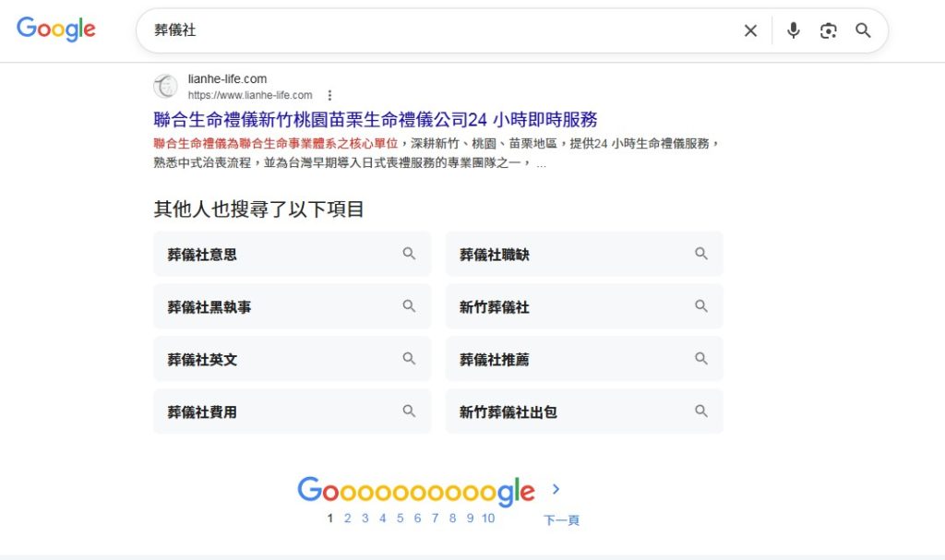Click the magnifier icon beside 新竹葬儀社
Image resolution: width=945 pixels, height=560 pixels.
(701, 306)
